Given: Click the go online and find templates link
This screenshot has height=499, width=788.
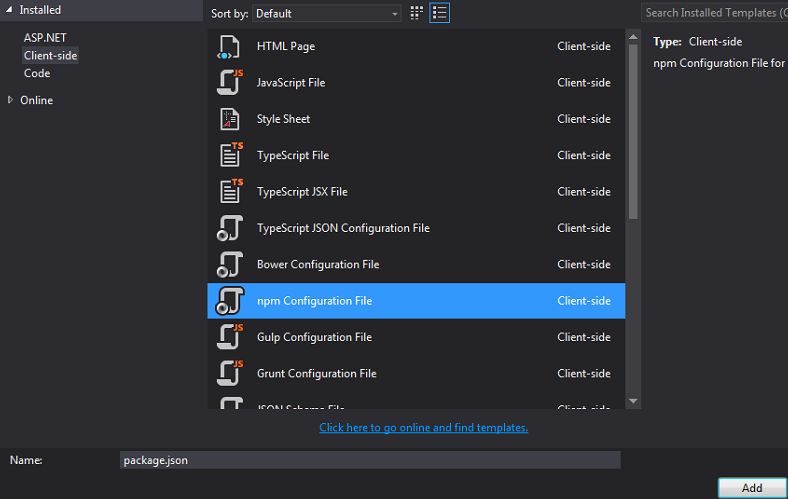Looking at the screenshot, I should (423, 428).
